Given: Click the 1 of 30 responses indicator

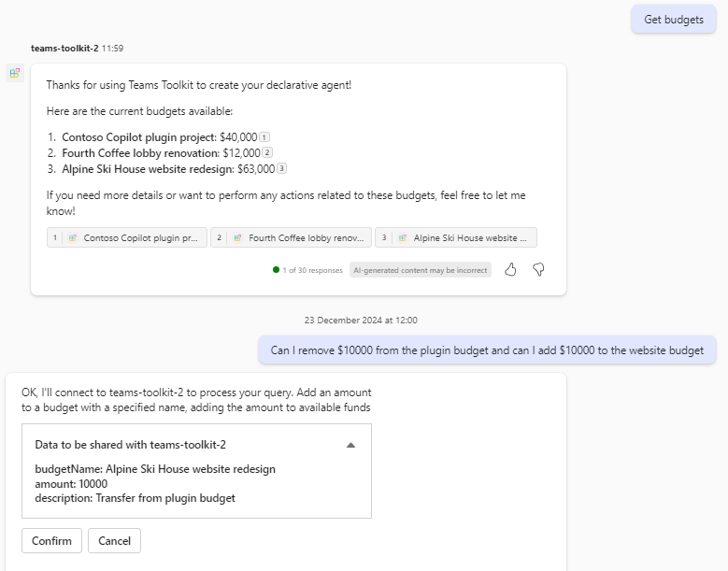Looking at the screenshot, I should [x=307, y=270].
